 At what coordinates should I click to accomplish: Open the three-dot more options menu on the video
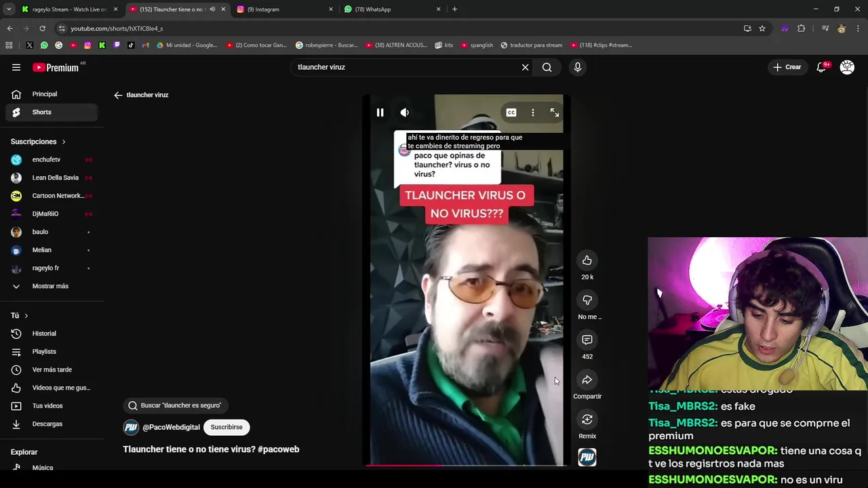pos(533,113)
